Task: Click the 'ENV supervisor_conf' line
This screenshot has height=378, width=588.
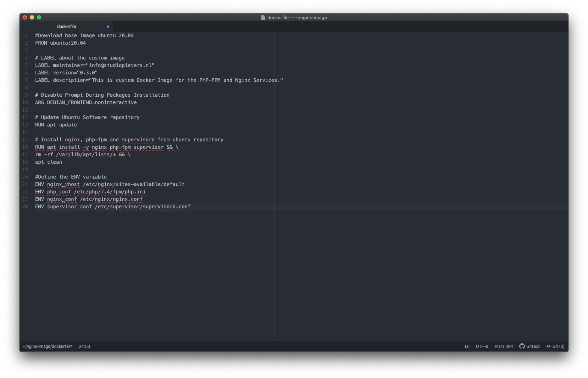Action: (113, 207)
